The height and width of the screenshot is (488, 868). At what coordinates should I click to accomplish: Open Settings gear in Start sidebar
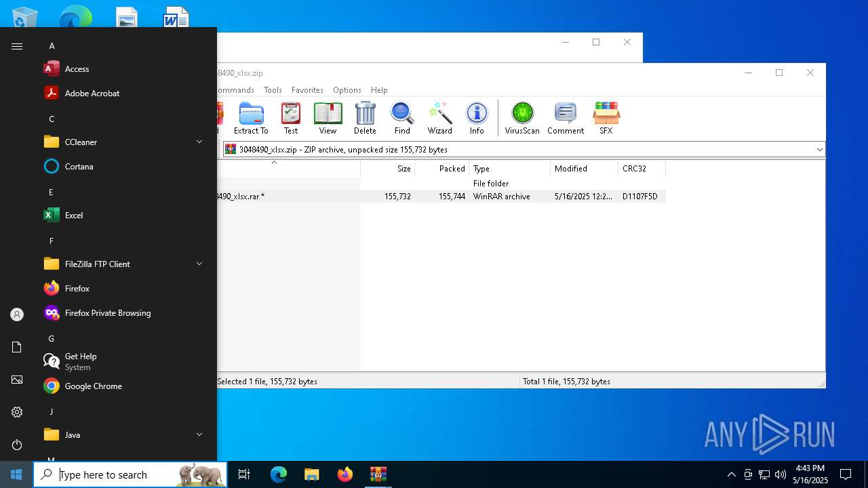(17, 412)
